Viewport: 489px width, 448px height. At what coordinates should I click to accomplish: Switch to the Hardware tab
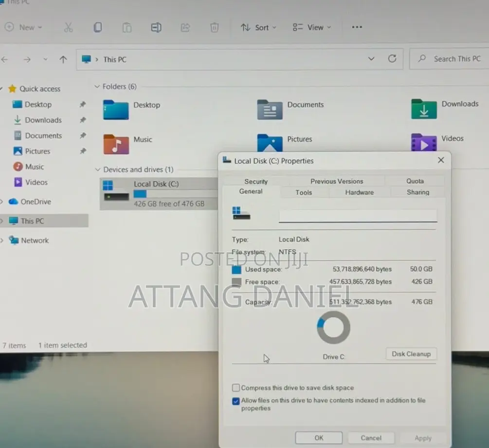coord(359,192)
